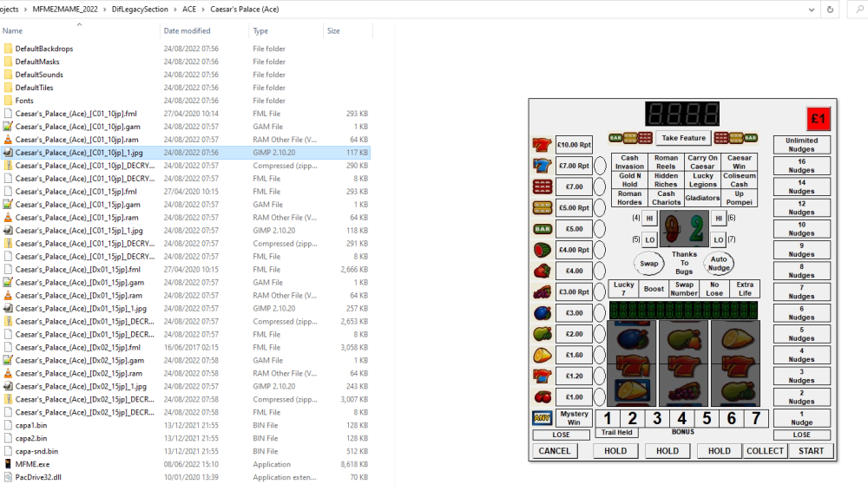Select the DefaultTiles folder icon

[x=8, y=88]
